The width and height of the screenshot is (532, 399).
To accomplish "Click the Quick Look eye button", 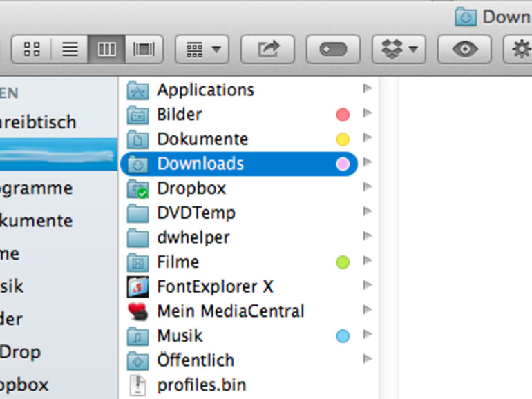I will (x=464, y=50).
